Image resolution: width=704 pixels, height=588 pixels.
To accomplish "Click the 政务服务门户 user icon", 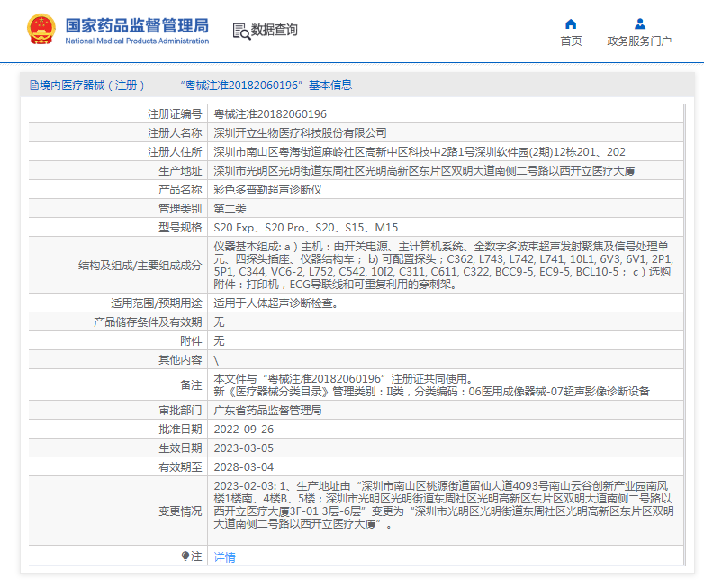I will [639, 23].
